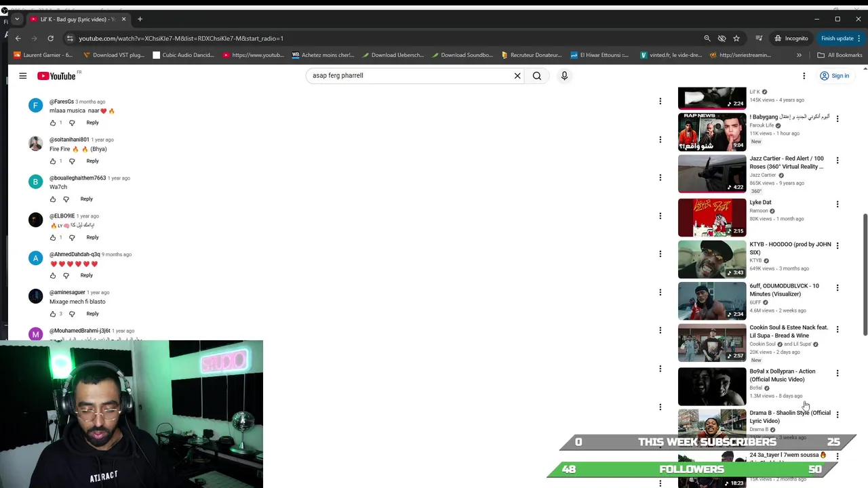Viewport: 868px width, 488px height.
Task: Reply to @boualleghaithem7663 comment
Action: pyautogui.click(x=86, y=199)
